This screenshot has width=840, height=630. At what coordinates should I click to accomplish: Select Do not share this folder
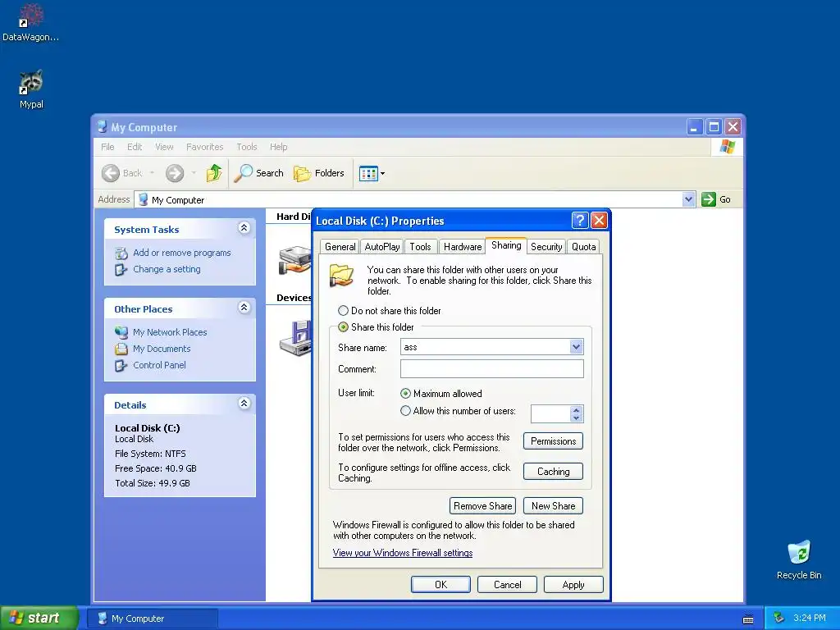coord(390,311)
